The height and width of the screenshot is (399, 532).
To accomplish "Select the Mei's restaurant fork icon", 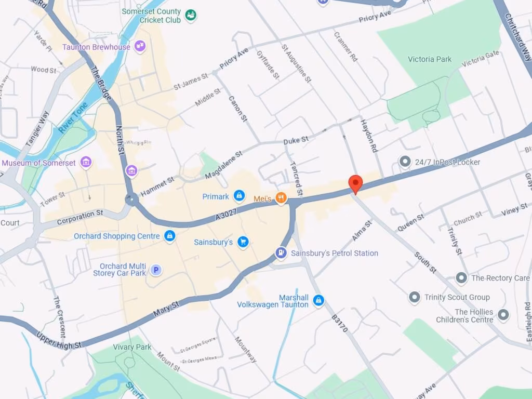I will [281, 198].
